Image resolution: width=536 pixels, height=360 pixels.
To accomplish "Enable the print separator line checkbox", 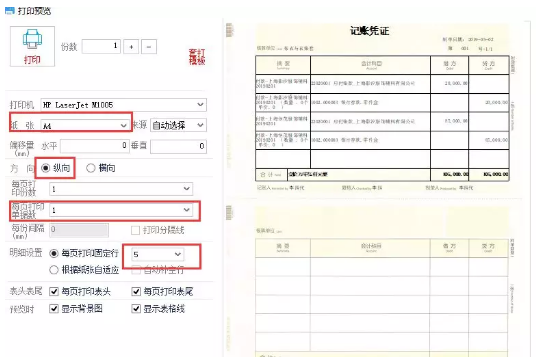I will pyautogui.click(x=135, y=230).
